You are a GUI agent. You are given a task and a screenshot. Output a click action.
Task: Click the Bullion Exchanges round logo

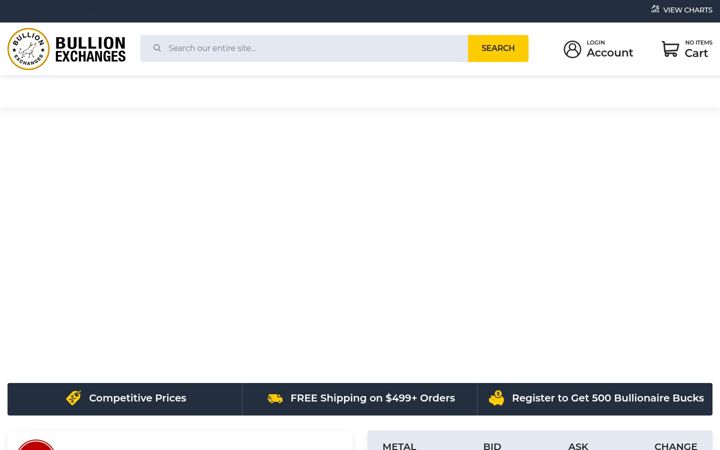28,49
